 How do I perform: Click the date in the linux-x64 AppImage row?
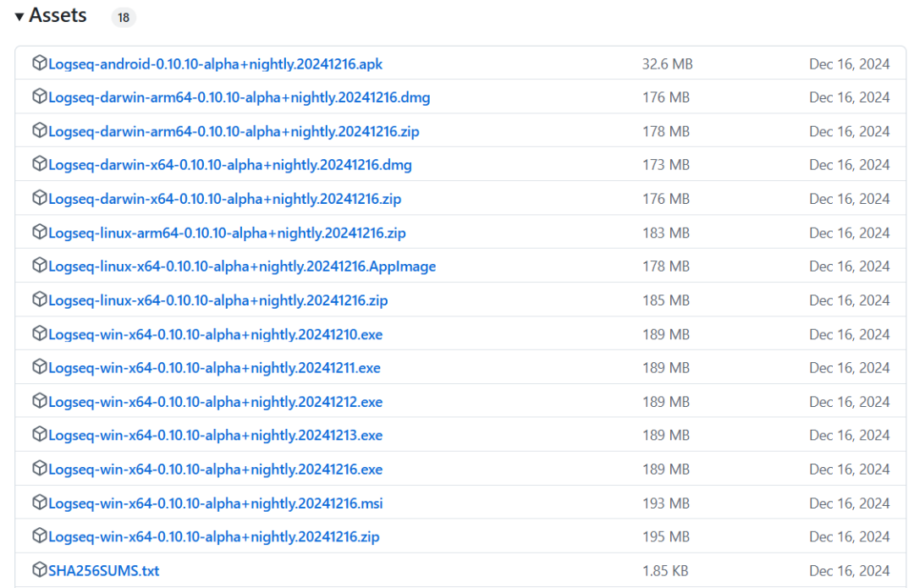pos(850,267)
